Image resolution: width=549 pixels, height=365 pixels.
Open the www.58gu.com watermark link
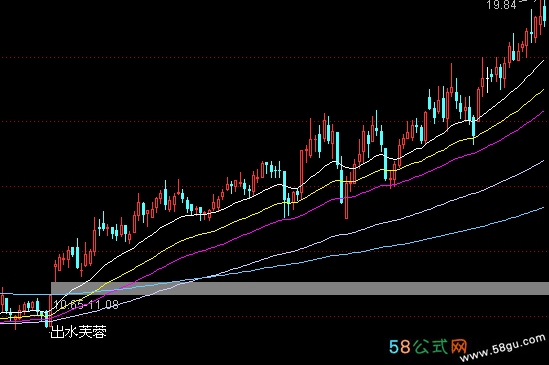503,347
